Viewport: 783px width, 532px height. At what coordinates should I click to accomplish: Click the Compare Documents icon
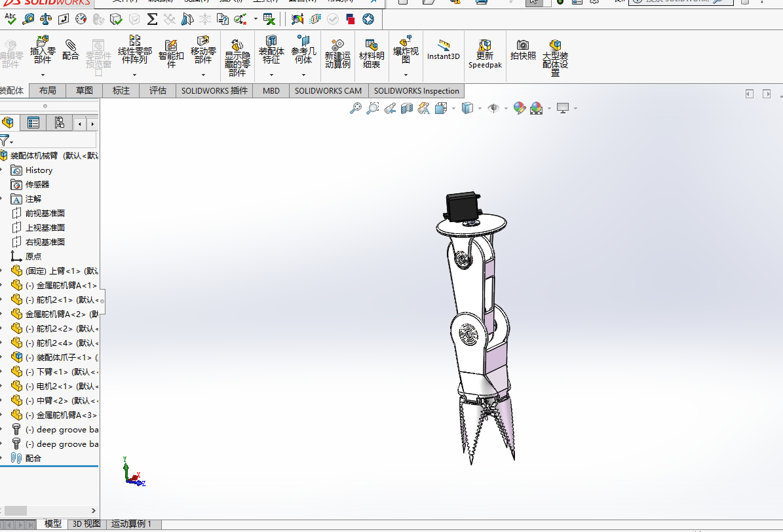(x=223, y=19)
